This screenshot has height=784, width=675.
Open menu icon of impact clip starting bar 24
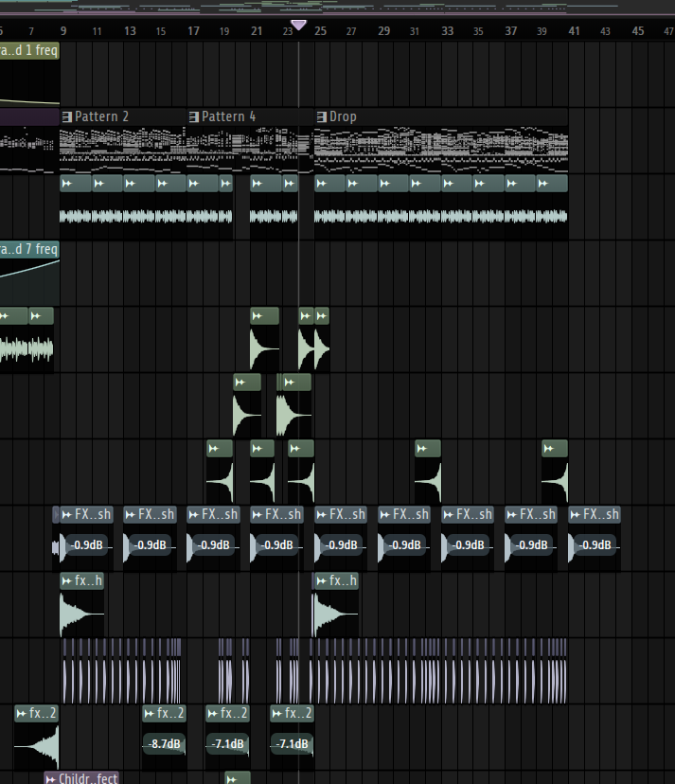(x=306, y=316)
